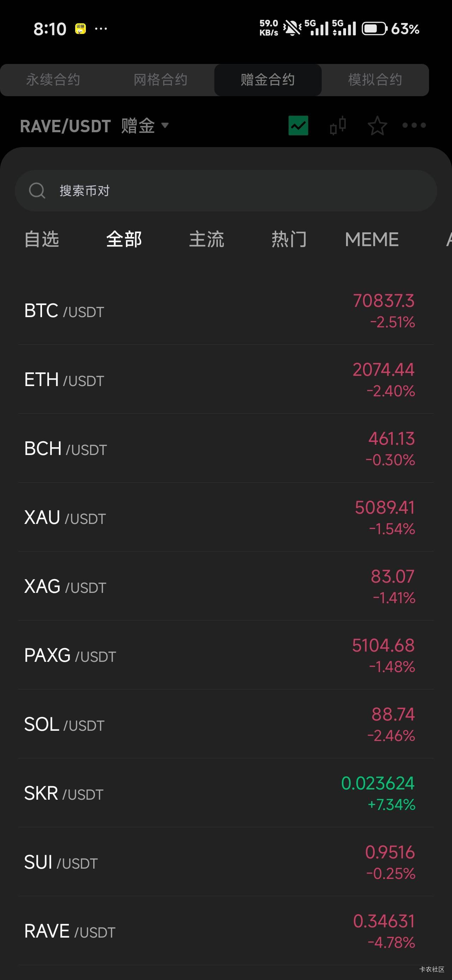Open the XAU/USDT gold pair

pyautogui.click(x=226, y=517)
